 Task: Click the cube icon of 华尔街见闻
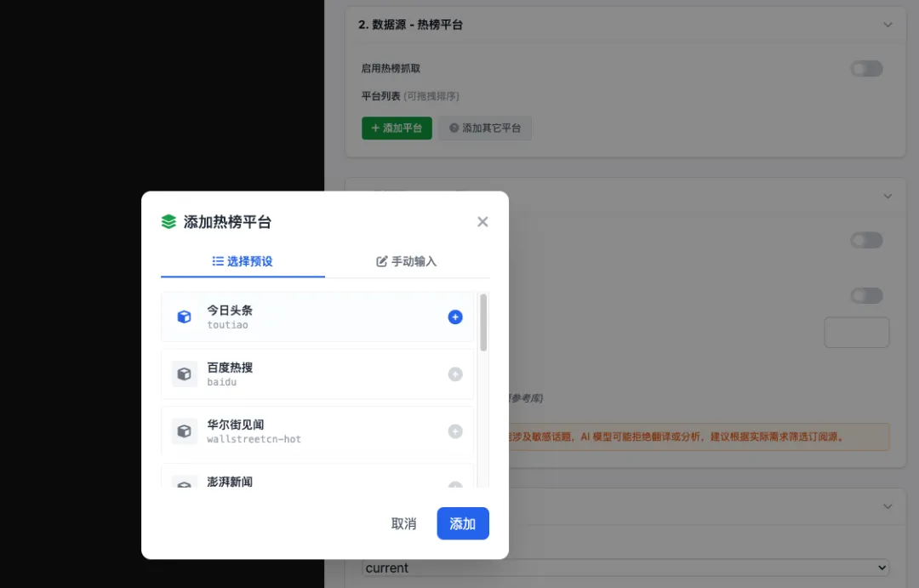[x=184, y=431]
